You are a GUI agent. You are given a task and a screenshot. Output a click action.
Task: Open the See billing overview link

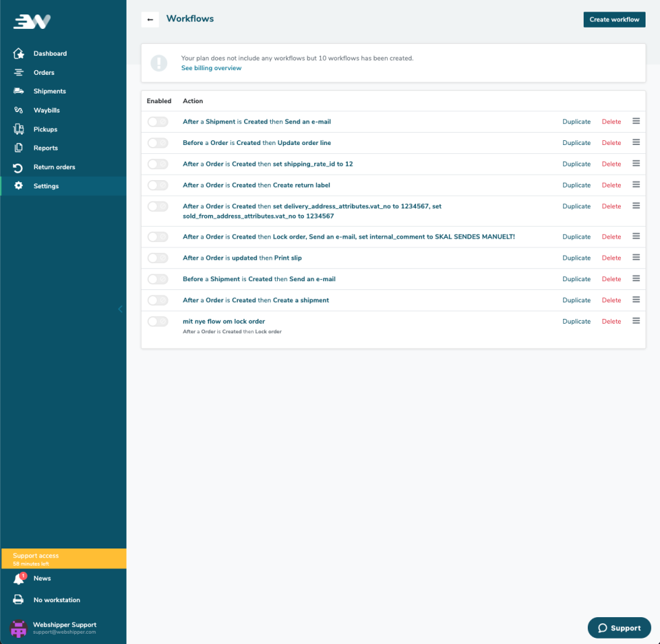[210, 67]
